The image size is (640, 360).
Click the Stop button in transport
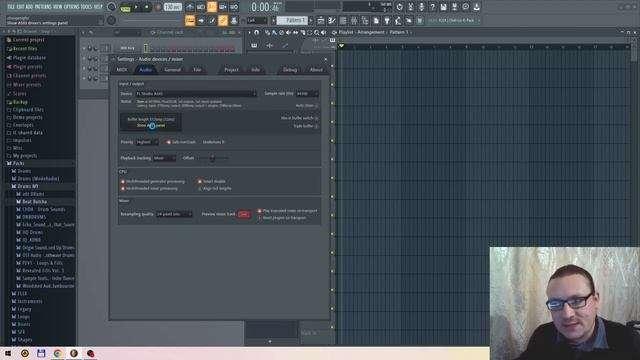(x=147, y=7)
